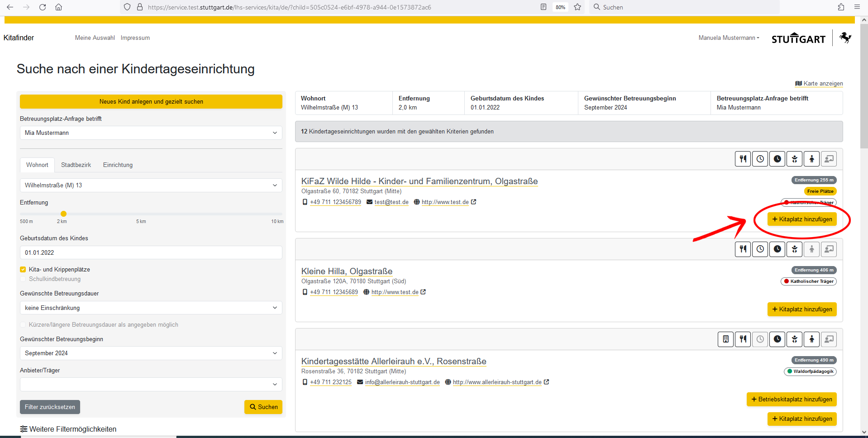868x438 pixels.
Task: Enable Kürzere/längere Betreuungsdauer als angegeben möglich
Action: [23, 325]
